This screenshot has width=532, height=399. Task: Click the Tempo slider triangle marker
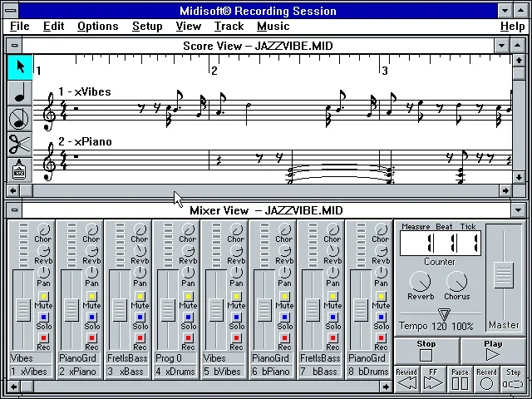pos(444,314)
